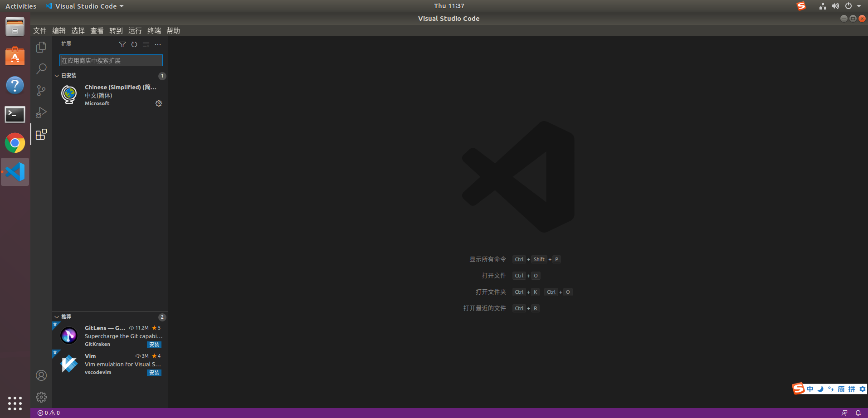Select Vim emulation description text
The height and width of the screenshot is (418, 868).
pos(123,364)
